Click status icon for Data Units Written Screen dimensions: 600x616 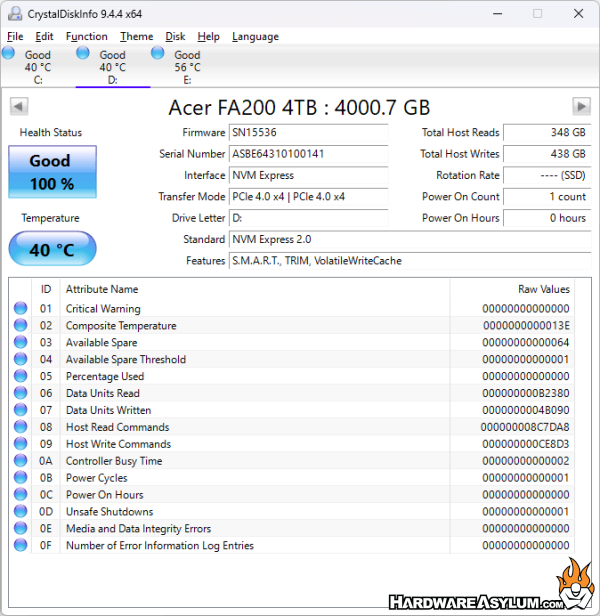coord(20,410)
